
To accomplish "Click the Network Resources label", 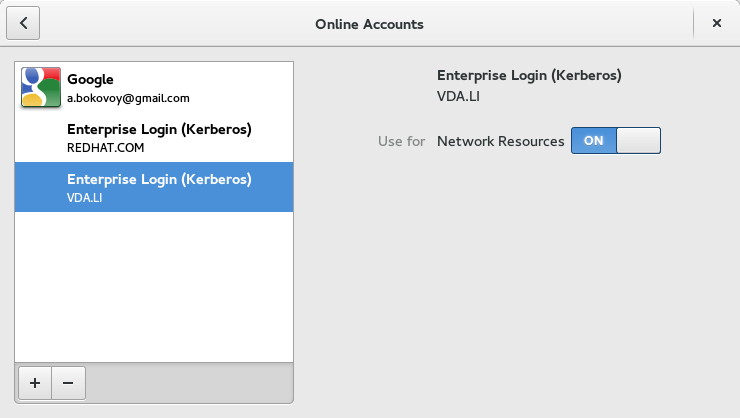I will pyautogui.click(x=501, y=141).
